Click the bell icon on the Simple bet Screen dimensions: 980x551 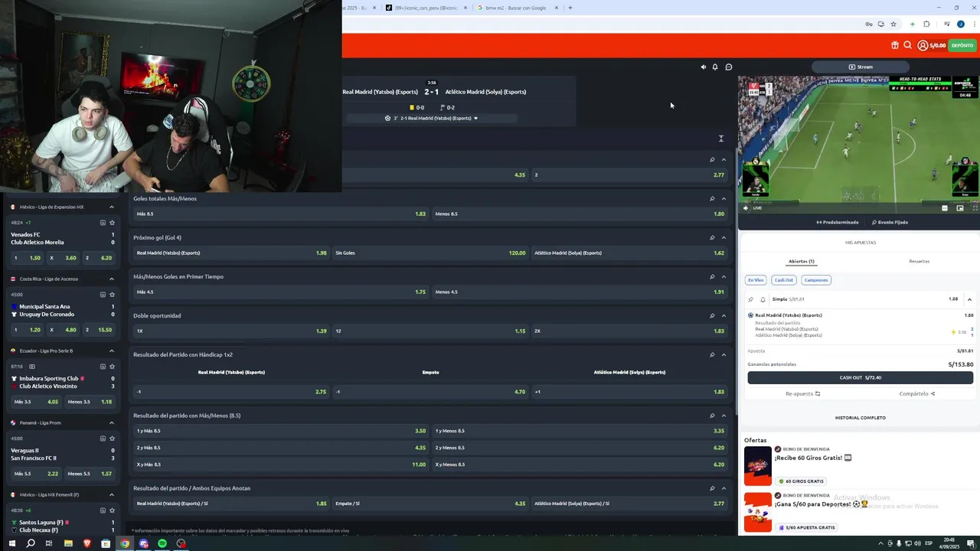pos(763,299)
